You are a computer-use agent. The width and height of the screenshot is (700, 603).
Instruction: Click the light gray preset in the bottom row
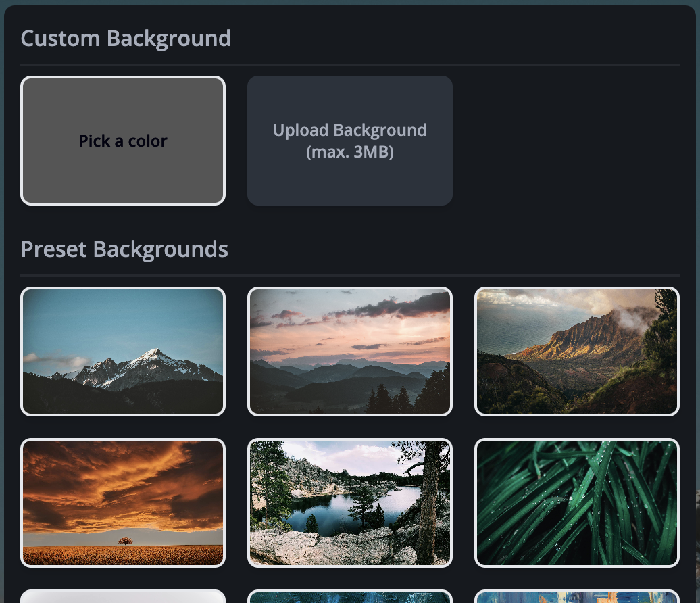coord(123,597)
